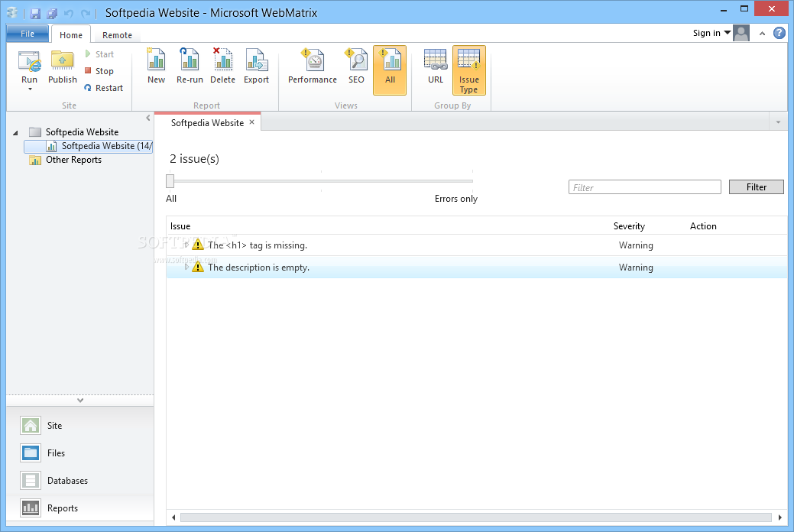This screenshot has width=794, height=532.
Task: Delete the selected report
Action: click(223, 66)
